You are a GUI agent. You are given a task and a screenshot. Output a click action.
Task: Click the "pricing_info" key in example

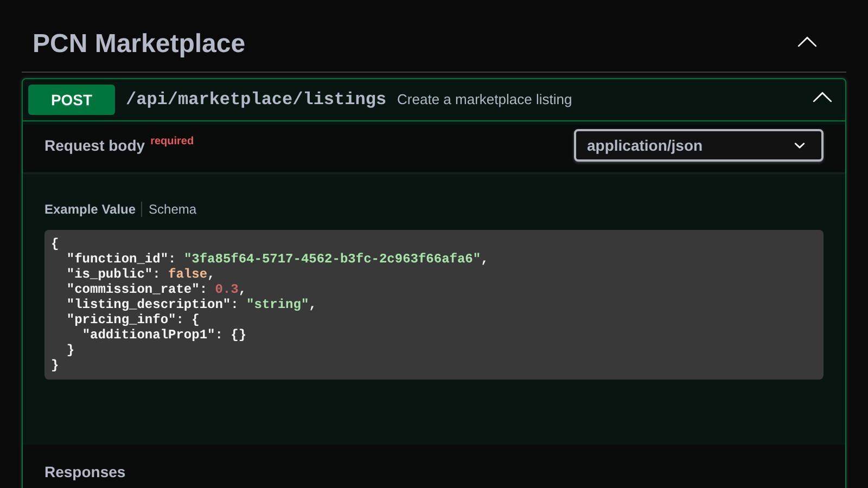122,319
